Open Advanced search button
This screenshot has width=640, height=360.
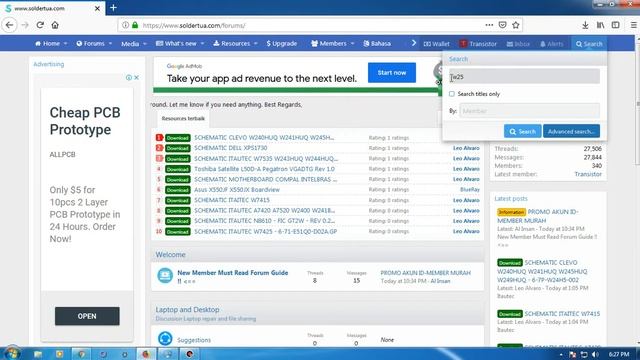point(571,131)
